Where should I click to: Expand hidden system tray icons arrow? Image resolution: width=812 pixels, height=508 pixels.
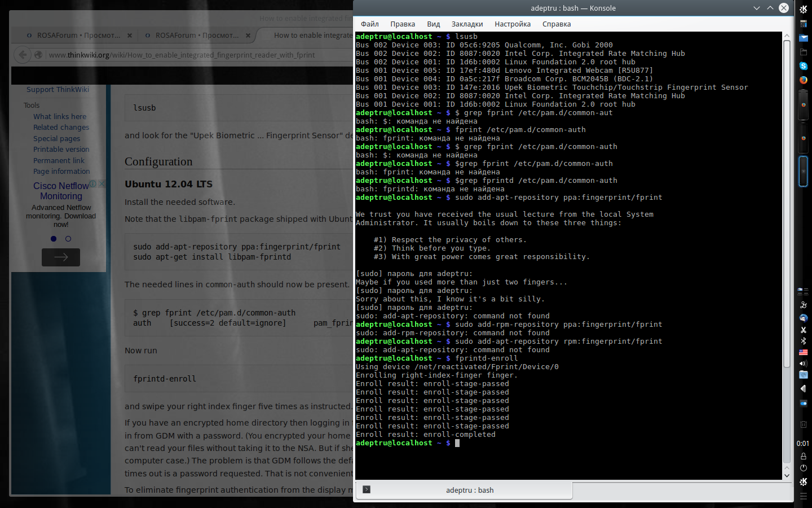pos(803,389)
